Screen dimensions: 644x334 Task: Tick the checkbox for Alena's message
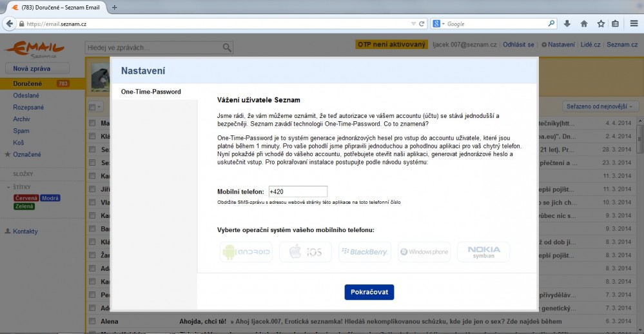point(92,321)
